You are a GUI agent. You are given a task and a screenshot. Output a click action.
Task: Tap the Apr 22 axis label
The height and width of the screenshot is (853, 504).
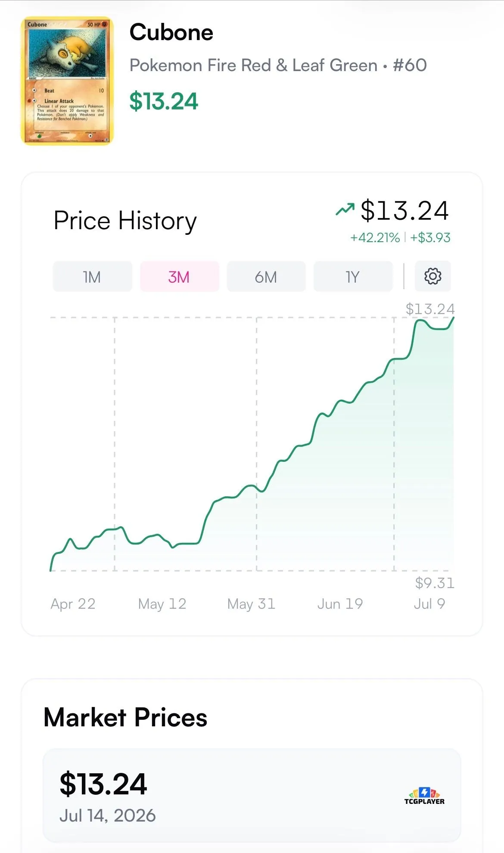pos(73,604)
